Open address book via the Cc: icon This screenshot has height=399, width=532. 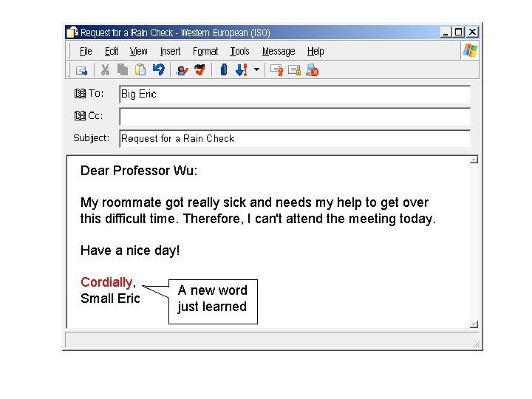click(80, 116)
